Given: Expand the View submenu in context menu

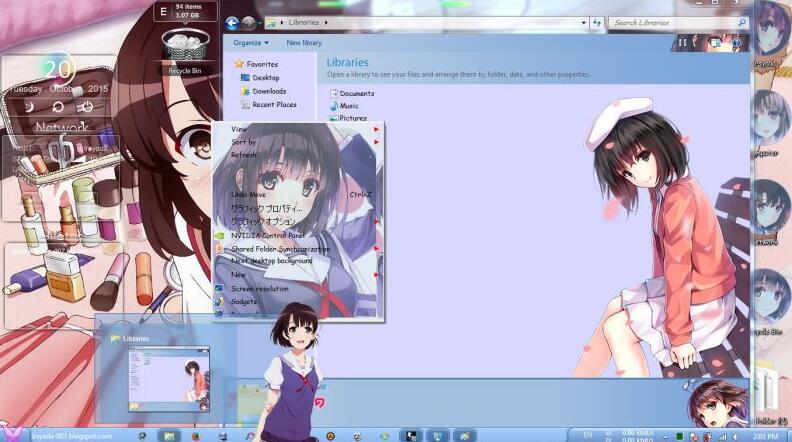Looking at the screenshot, I should pyautogui.click(x=240, y=129).
